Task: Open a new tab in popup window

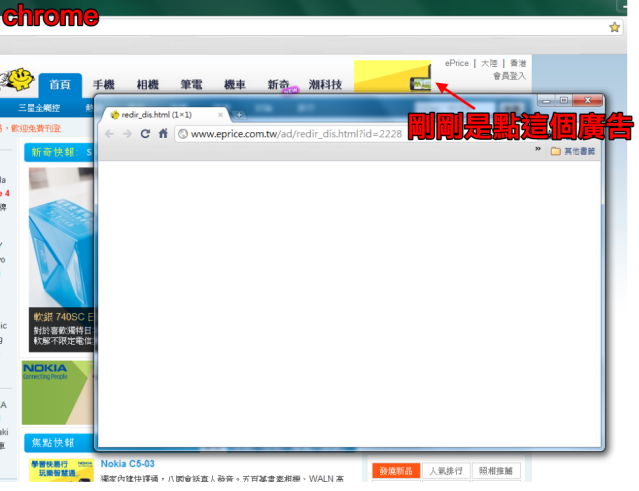Action: point(239,115)
